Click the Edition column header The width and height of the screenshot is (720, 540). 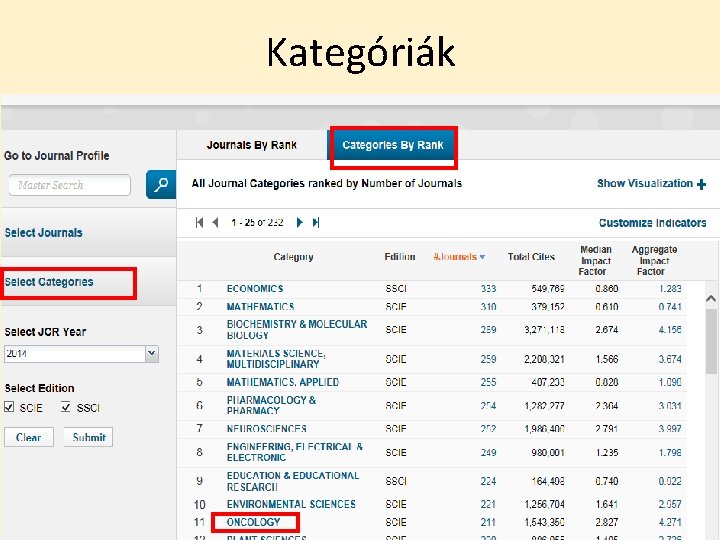pos(399,257)
